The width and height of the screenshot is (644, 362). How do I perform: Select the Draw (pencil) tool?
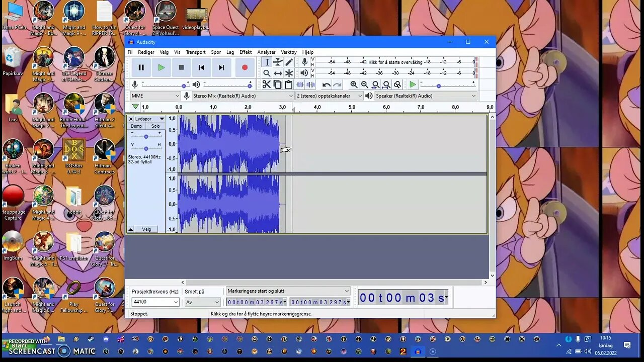289,62
